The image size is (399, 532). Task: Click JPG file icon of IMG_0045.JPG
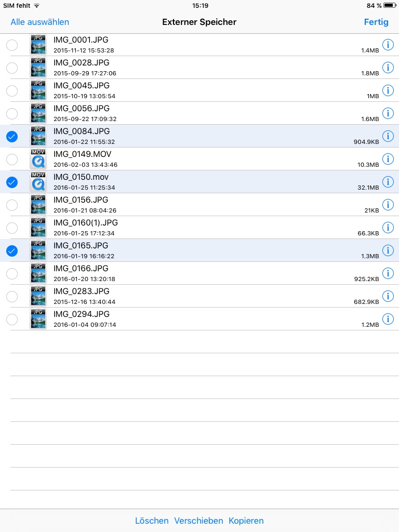(x=38, y=90)
